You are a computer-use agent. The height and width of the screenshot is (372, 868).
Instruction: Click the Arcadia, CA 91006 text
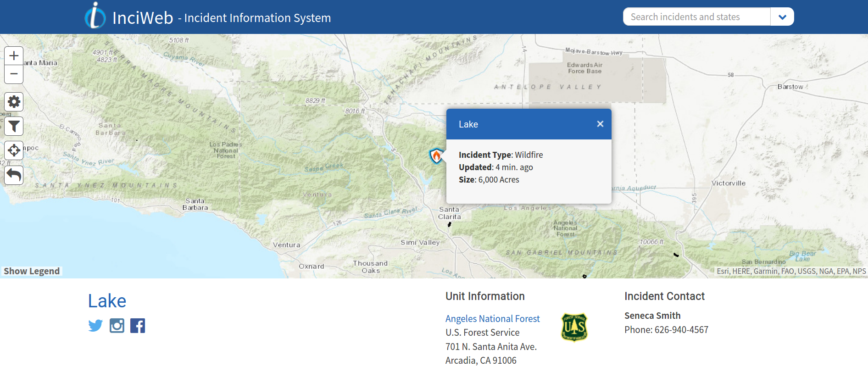(x=481, y=361)
